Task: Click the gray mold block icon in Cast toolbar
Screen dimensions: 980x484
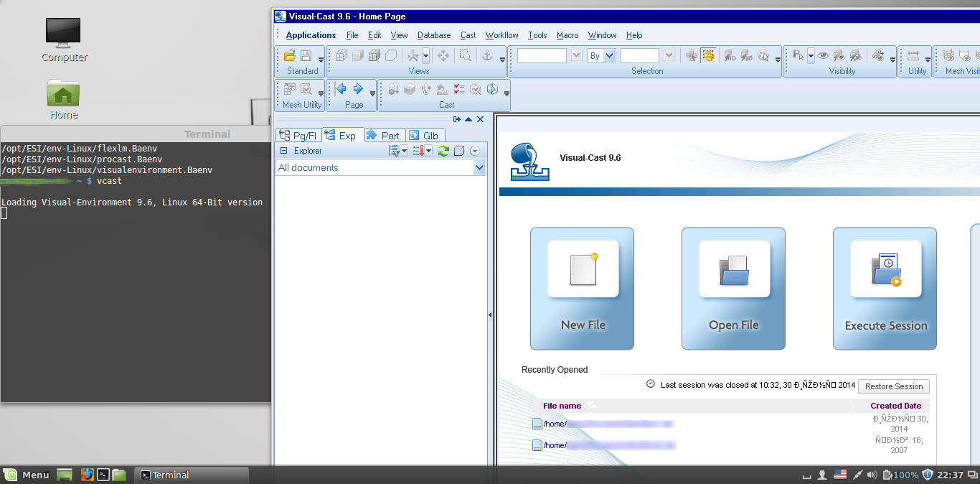Action: pyautogui.click(x=410, y=89)
